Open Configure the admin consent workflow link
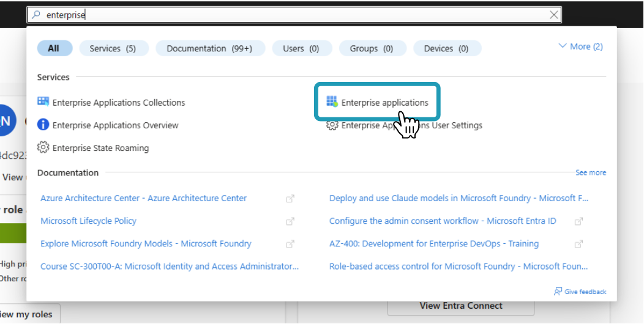 (443, 221)
